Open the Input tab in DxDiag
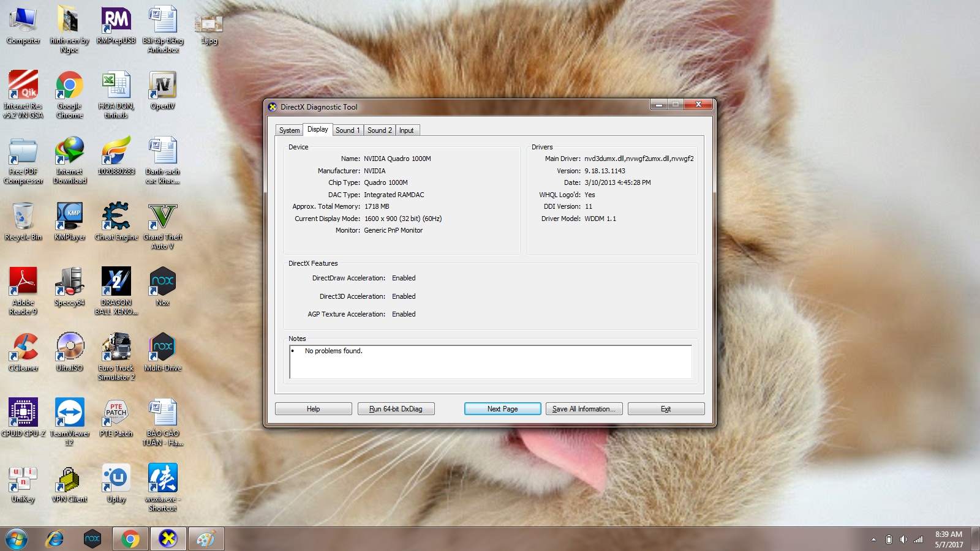The width and height of the screenshot is (980, 551). click(x=407, y=130)
